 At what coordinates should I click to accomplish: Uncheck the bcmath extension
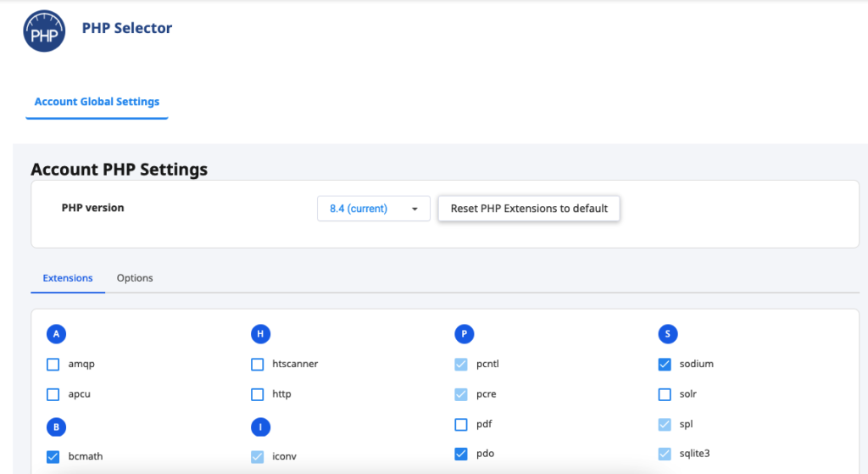pyautogui.click(x=53, y=457)
